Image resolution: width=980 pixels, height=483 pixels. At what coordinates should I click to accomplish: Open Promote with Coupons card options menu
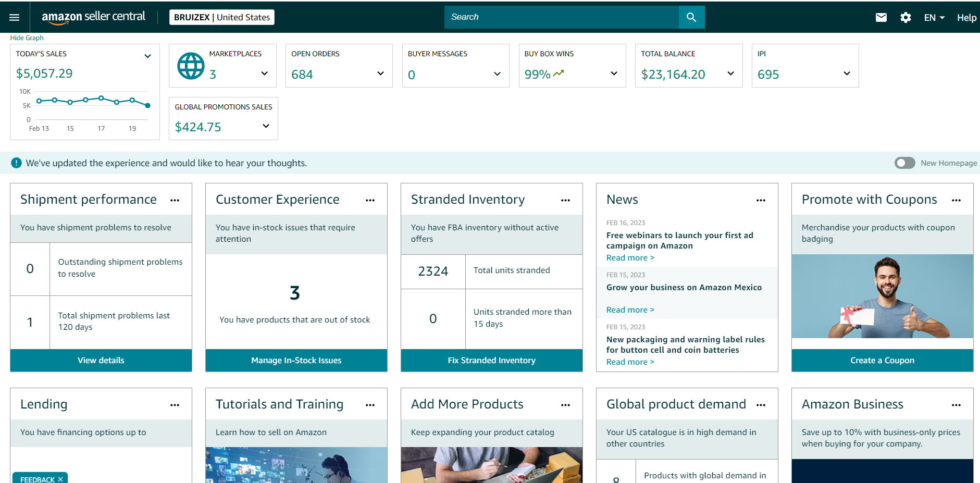pos(957,200)
